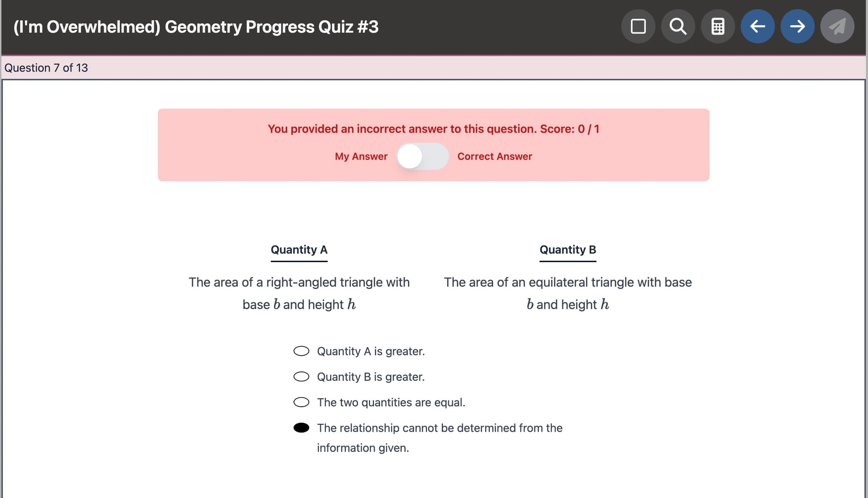Viewport: 868px width, 498px height.
Task: Click the quiz title in header
Action: click(196, 27)
